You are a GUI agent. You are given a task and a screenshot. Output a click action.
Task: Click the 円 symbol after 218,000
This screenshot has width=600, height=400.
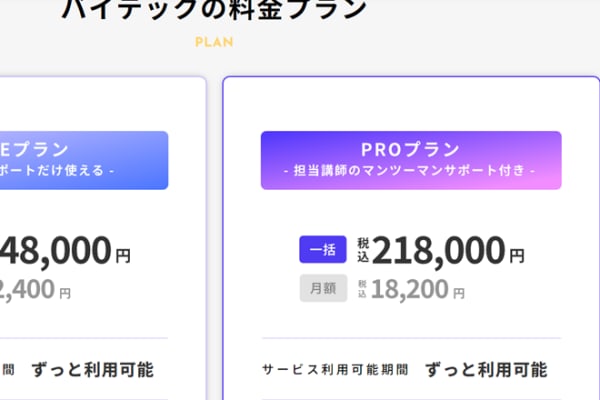tap(517, 256)
